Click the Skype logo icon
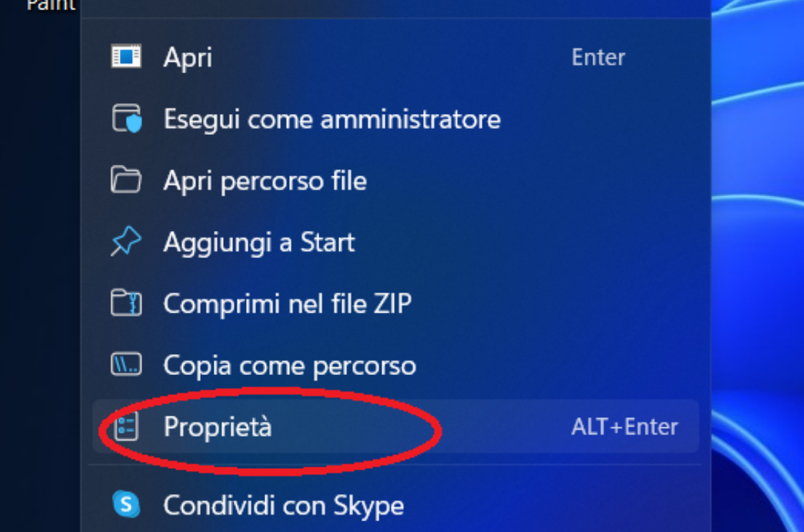Image resolution: width=804 pixels, height=532 pixels. [x=126, y=505]
